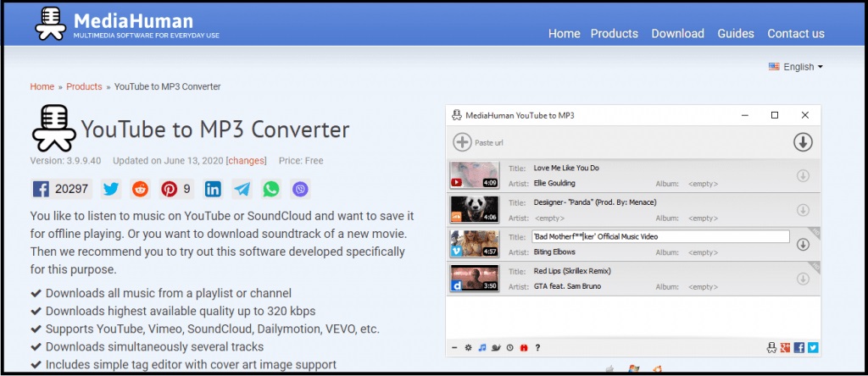The height and width of the screenshot is (376, 868).
Task: Click the empty Artist value on Panda row
Action: click(549, 218)
